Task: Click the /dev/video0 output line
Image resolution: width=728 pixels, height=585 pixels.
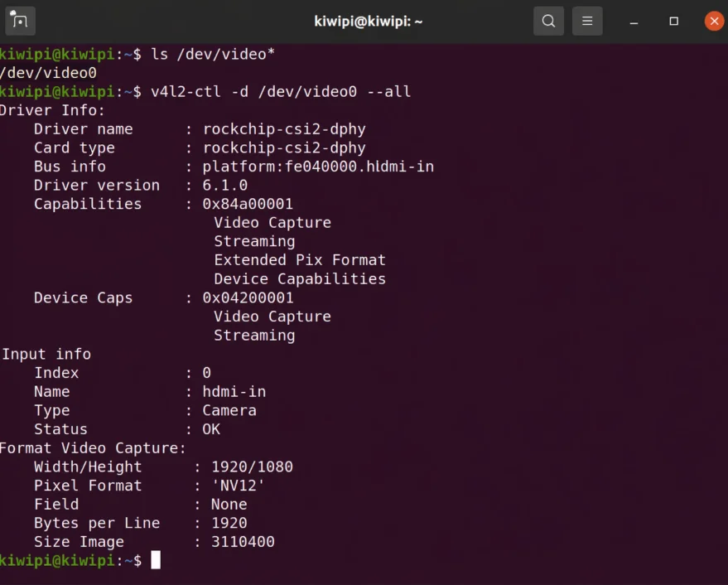Action: 48,73
